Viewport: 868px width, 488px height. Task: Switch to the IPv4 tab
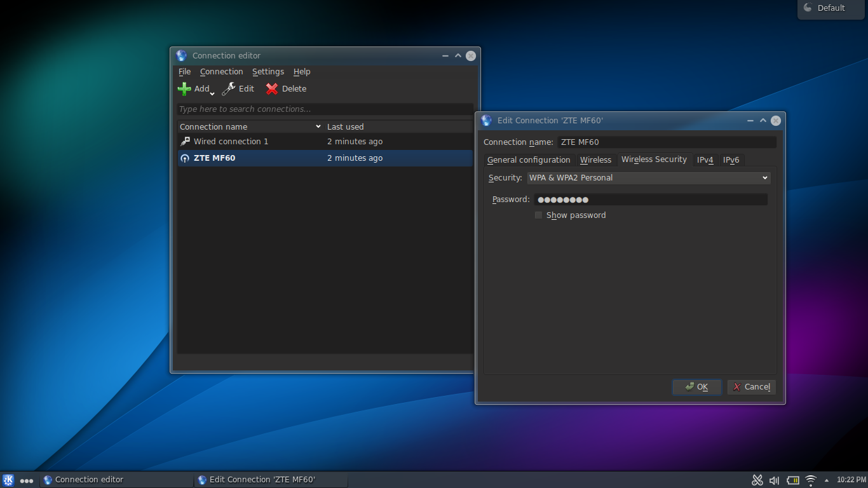click(705, 160)
